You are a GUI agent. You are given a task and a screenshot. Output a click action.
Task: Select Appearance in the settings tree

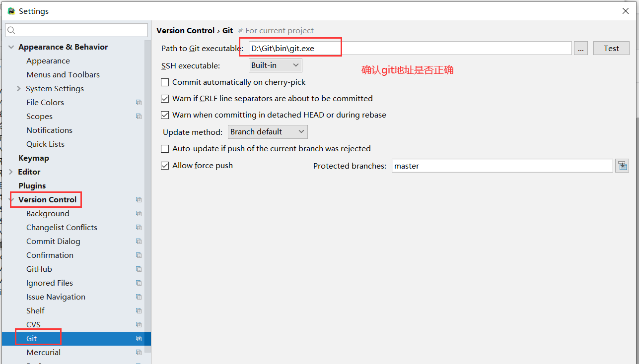pyautogui.click(x=48, y=61)
